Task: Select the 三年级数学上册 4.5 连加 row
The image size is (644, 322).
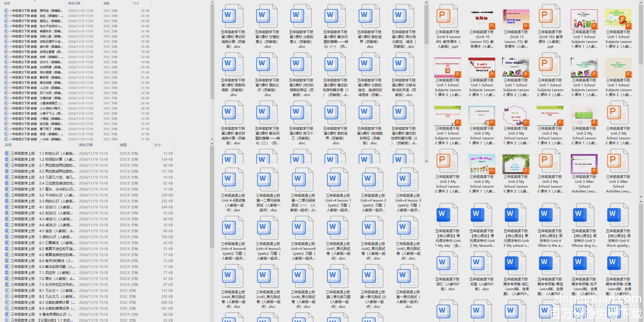Action: coord(89,231)
